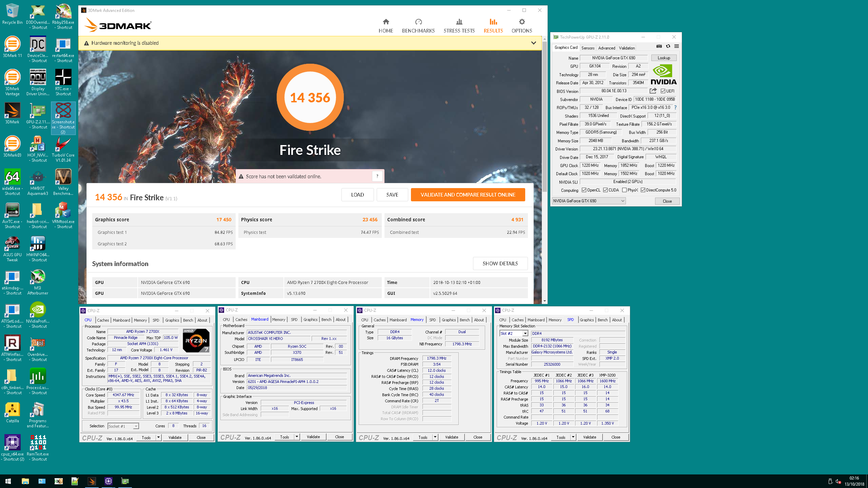The image size is (868, 488).
Task: Open Tools dropdown arrow in CPU-Z SPD window
Action: coord(573,437)
